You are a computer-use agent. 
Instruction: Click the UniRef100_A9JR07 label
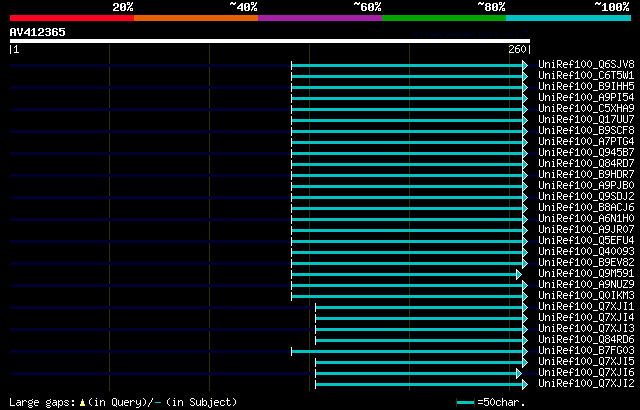coord(586,230)
